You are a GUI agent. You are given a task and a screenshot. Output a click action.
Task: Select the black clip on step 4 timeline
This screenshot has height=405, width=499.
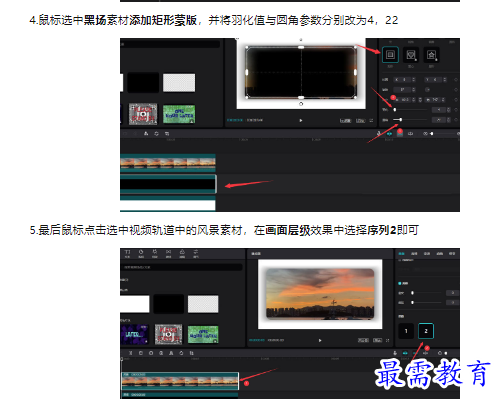(168, 184)
